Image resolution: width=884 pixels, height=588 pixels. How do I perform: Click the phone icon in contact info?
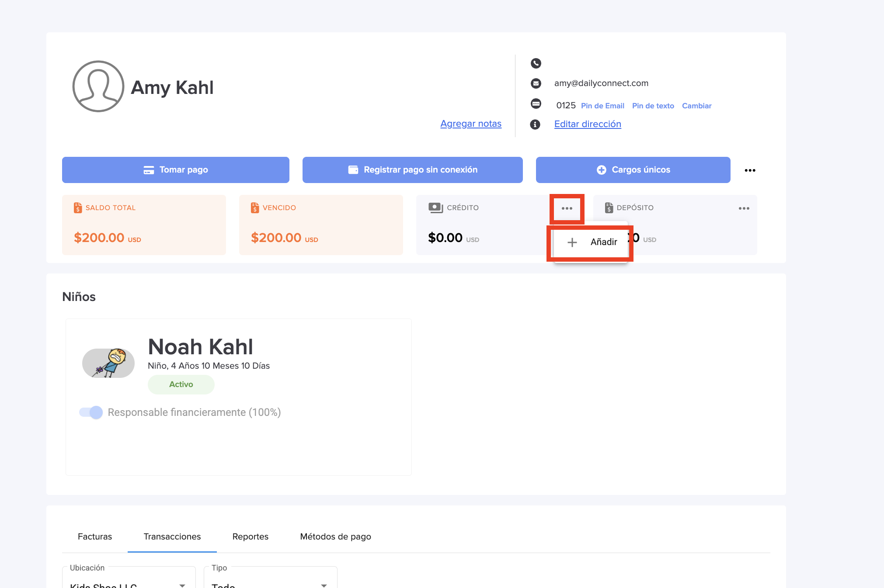coord(536,63)
